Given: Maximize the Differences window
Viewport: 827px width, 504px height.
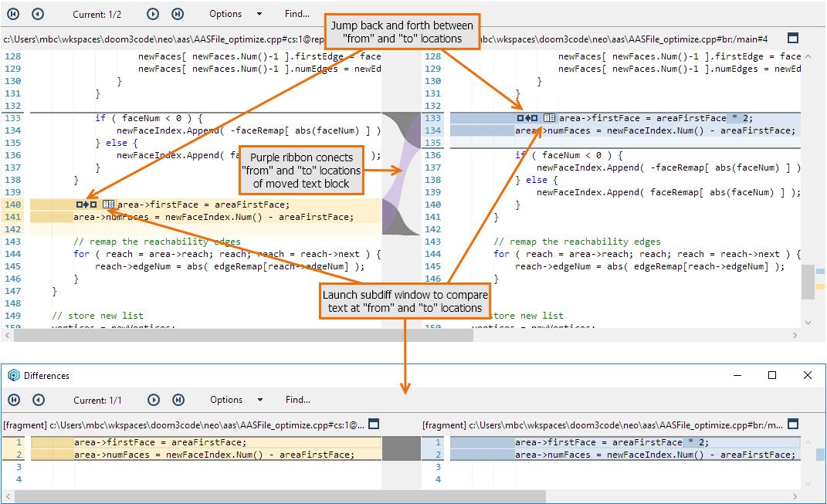Looking at the screenshot, I should click(x=772, y=375).
